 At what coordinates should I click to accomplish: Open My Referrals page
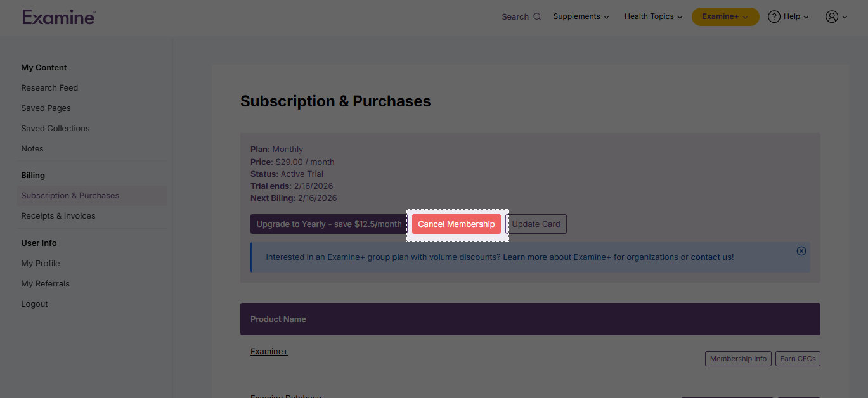click(46, 284)
